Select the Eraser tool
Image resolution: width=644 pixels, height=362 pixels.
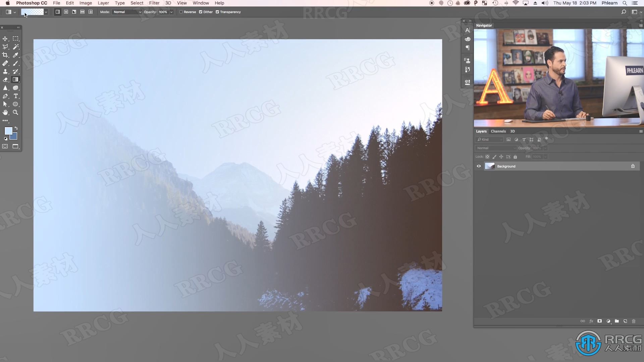(5, 79)
